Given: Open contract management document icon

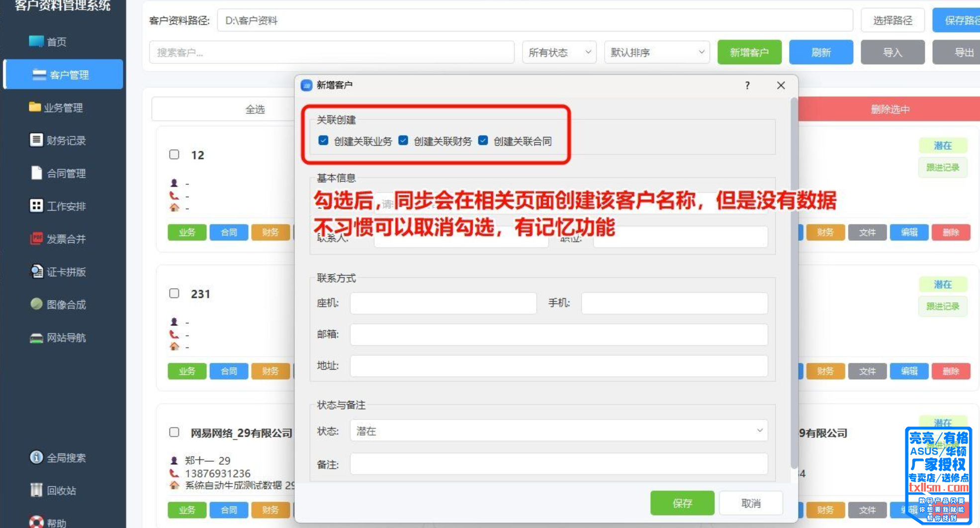Looking at the screenshot, I should (x=36, y=173).
